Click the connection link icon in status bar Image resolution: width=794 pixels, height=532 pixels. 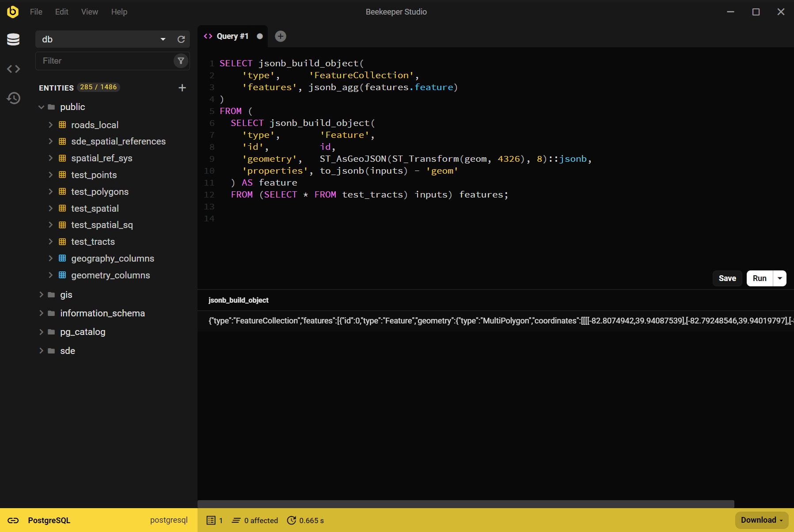click(x=13, y=521)
